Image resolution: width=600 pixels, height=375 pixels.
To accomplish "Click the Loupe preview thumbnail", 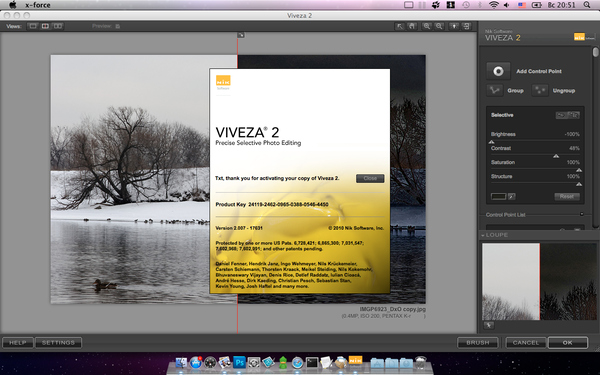I will (x=539, y=282).
